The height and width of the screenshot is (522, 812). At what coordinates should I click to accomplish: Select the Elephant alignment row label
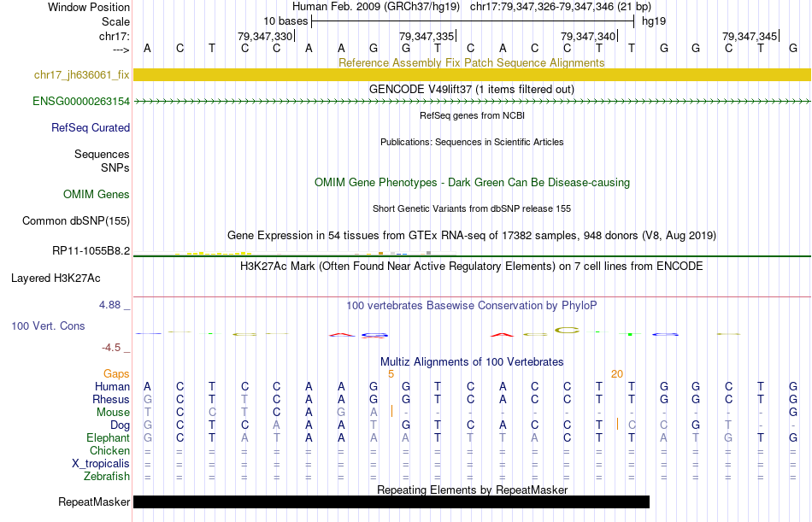pyautogui.click(x=108, y=438)
